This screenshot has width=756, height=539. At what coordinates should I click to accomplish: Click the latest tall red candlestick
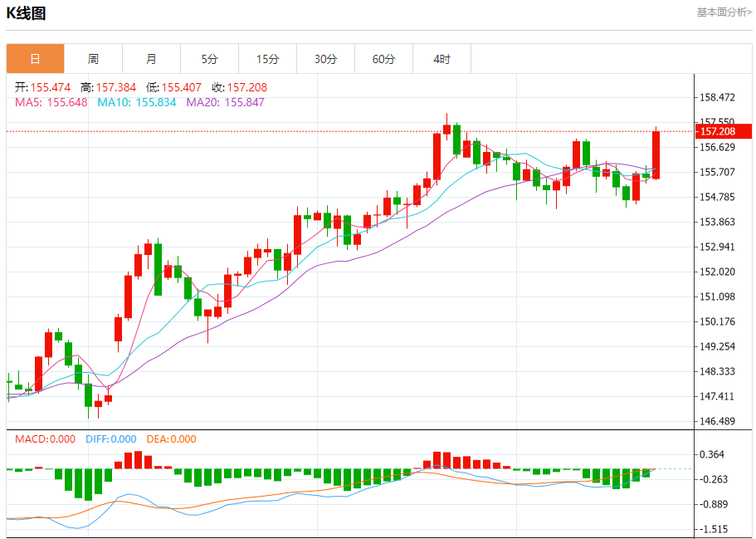coord(656,154)
